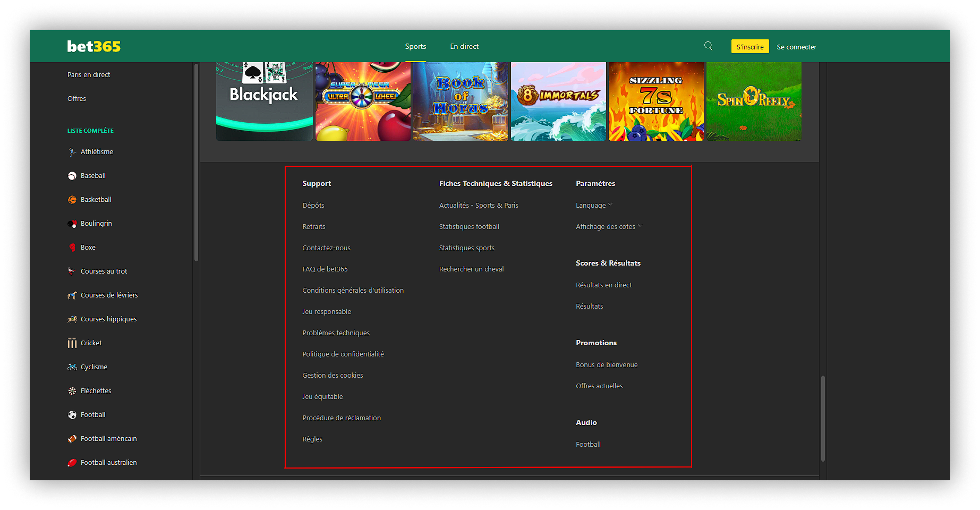Click the Cricket wickets icon
Viewport: 980px width, 510px height.
point(72,343)
